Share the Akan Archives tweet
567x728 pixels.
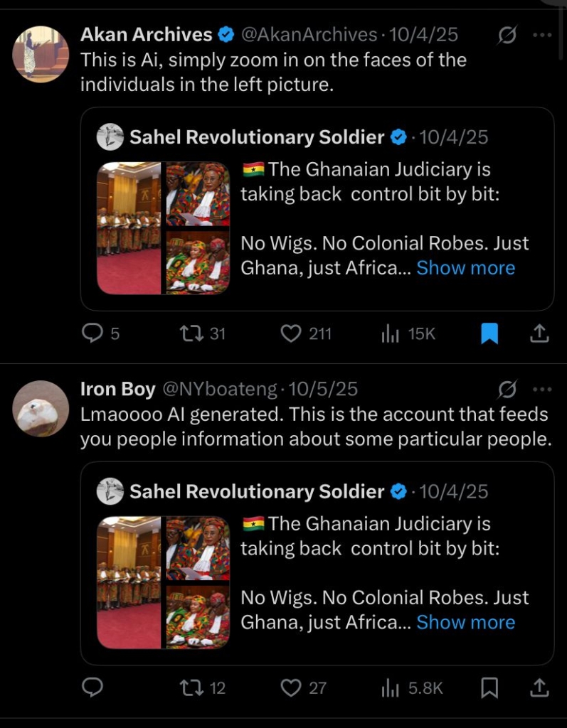click(540, 333)
